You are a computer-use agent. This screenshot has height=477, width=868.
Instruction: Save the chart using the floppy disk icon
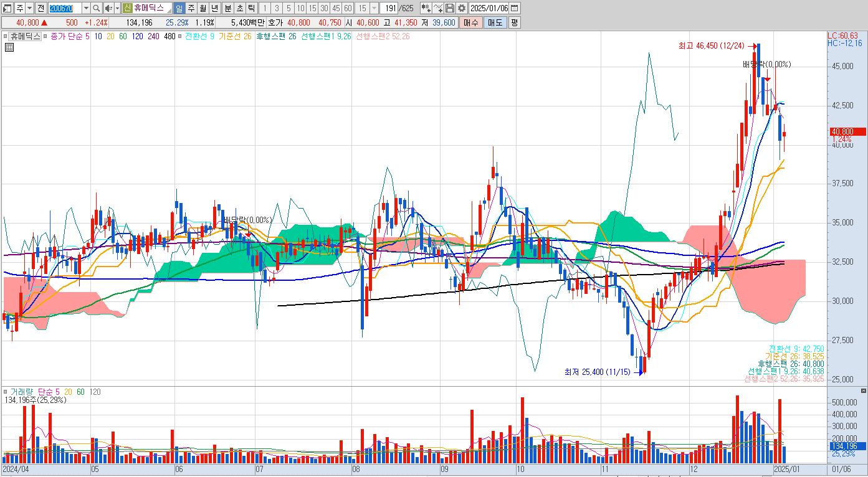[x=449, y=8]
